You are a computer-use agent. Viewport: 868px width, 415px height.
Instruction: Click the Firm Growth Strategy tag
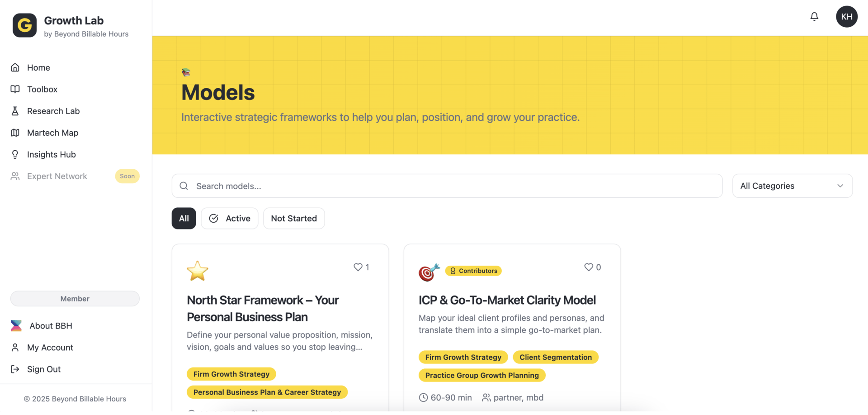pyautogui.click(x=231, y=374)
